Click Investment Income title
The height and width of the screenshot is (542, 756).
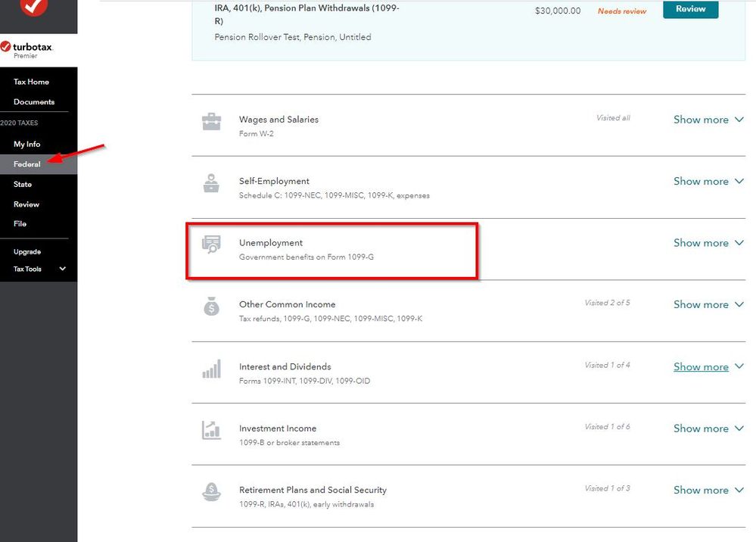click(x=278, y=428)
